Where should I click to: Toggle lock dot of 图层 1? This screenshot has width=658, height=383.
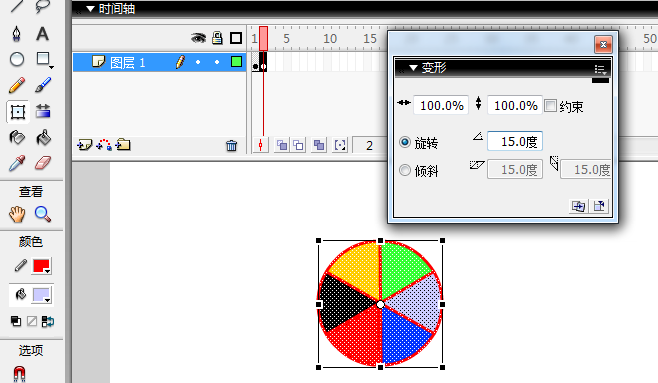pyautogui.click(x=217, y=63)
